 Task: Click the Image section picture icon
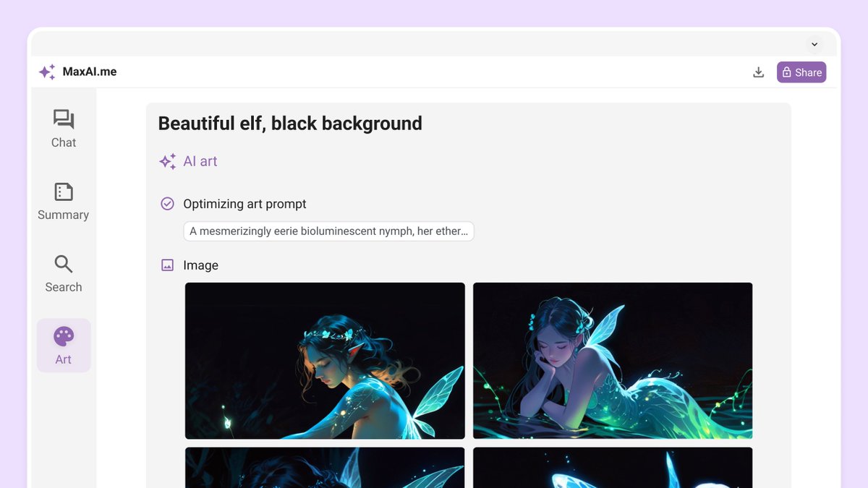pos(167,265)
